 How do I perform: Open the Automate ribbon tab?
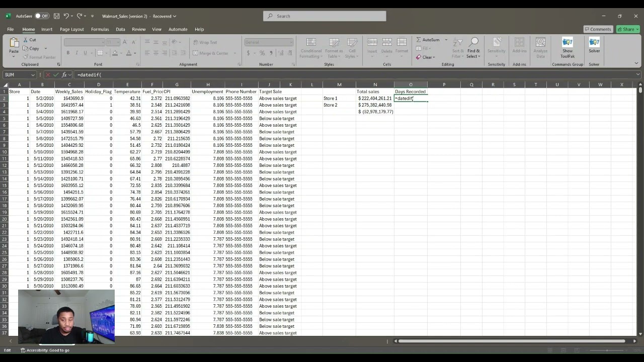click(178, 29)
